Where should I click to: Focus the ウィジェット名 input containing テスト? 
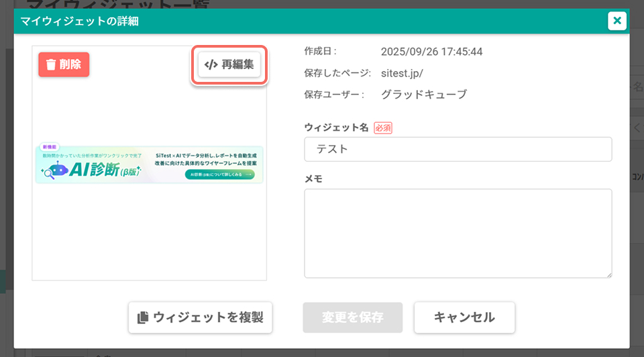(x=458, y=149)
